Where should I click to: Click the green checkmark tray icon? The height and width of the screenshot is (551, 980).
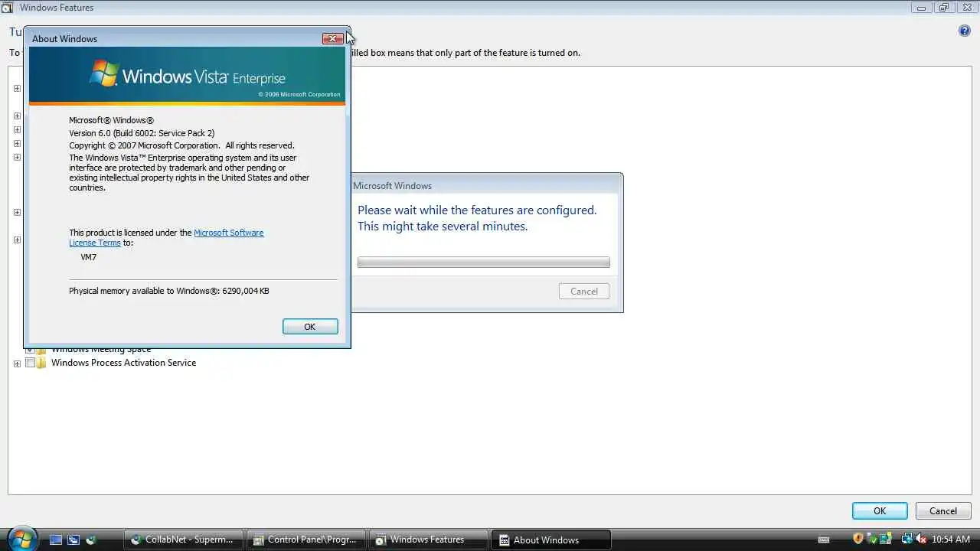874,539
